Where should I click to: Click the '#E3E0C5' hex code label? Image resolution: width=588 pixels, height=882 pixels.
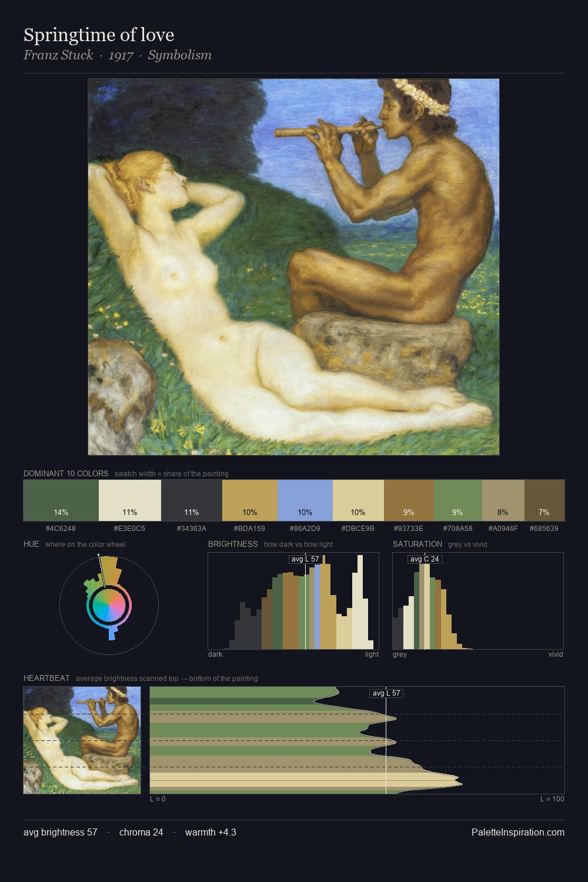click(x=129, y=528)
